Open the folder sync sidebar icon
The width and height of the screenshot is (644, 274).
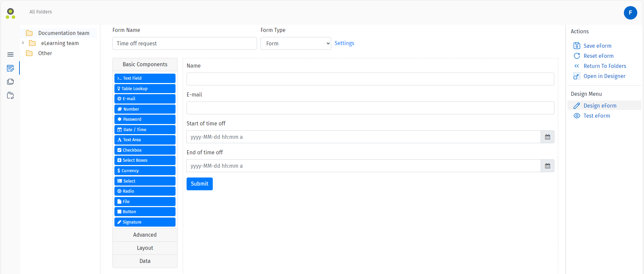[x=10, y=95]
